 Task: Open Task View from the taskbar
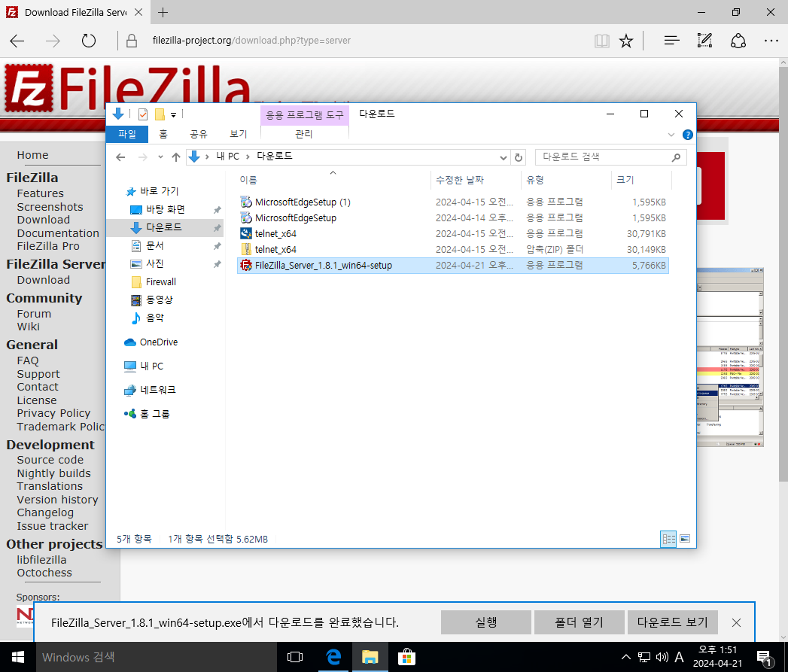pyautogui.click(x=295, y=657)
